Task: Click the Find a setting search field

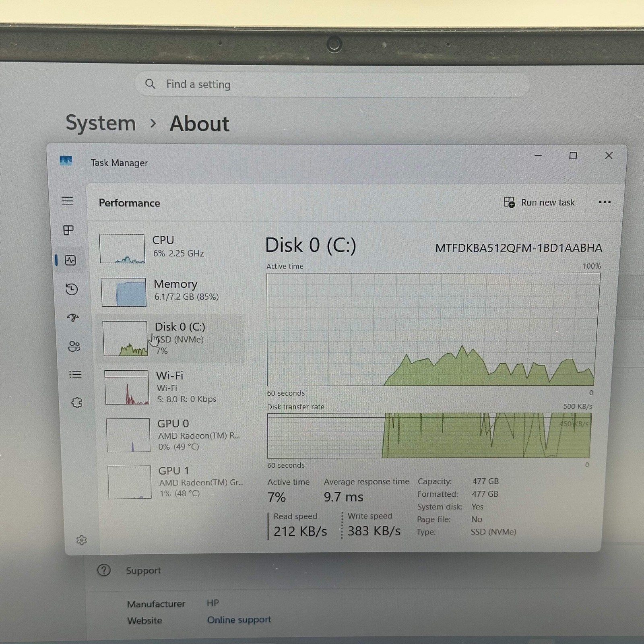Action: pos(332,85)
